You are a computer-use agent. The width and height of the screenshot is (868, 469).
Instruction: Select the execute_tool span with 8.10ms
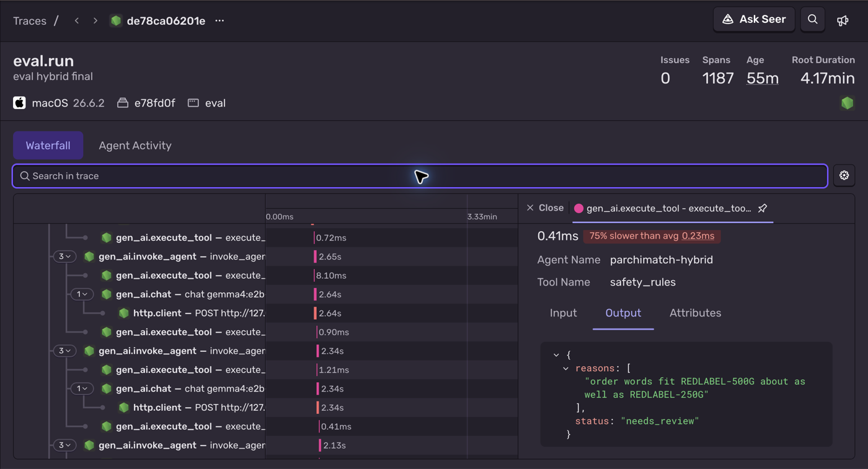tap(265, 275)
